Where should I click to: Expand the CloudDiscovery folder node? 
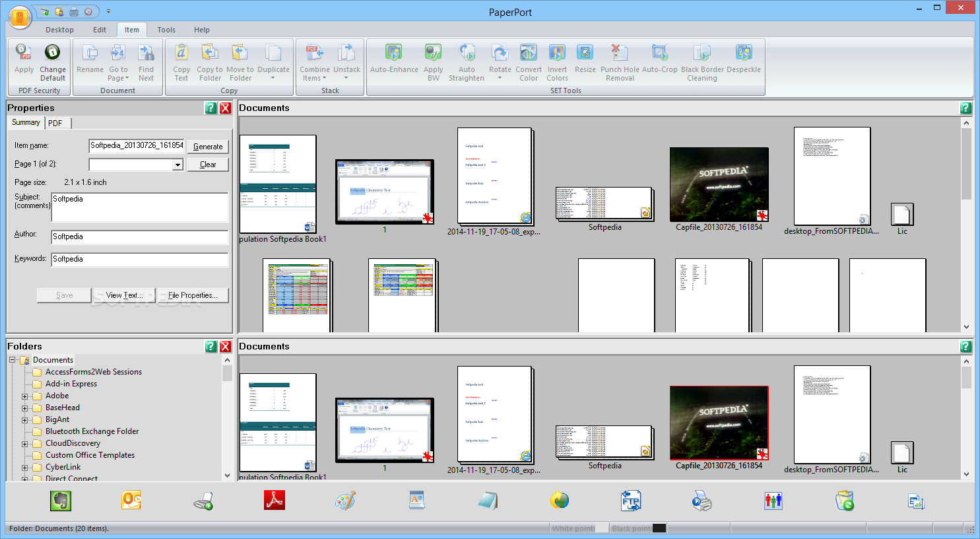pos(25,444)
